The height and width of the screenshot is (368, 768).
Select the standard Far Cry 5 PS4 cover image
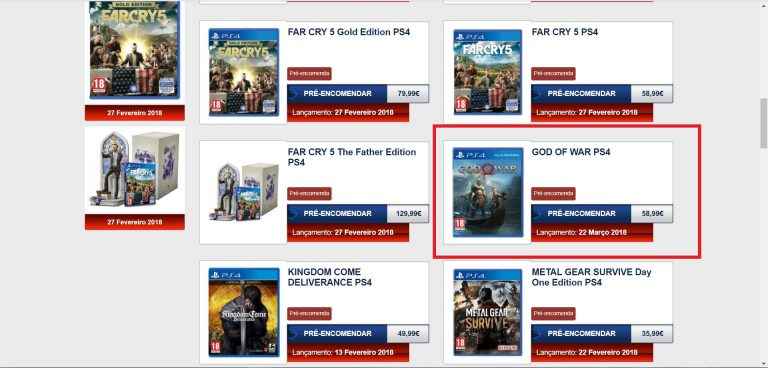click(488, 72)
